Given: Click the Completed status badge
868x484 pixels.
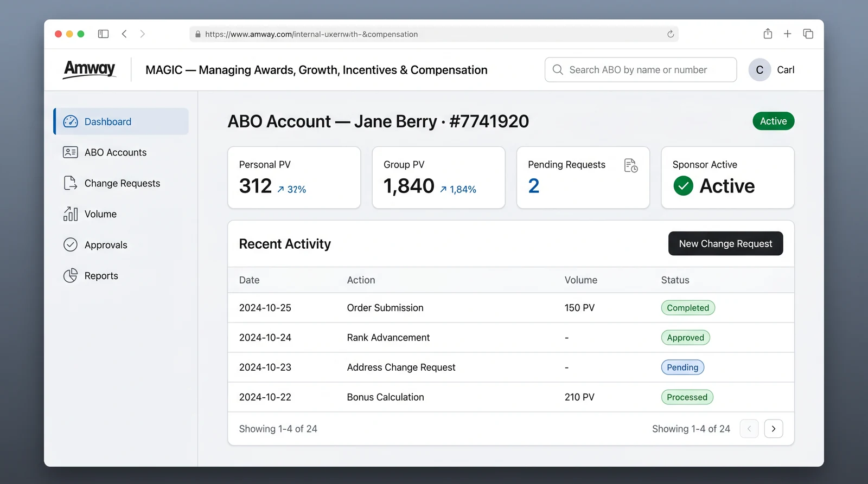Looking at the screenshot, I should [688, 308].
